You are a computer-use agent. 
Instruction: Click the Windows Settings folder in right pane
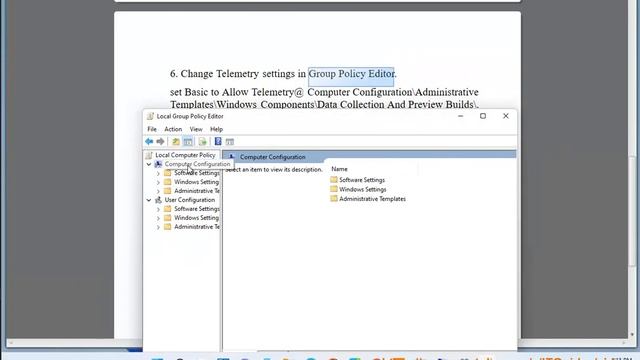[358, 189]
